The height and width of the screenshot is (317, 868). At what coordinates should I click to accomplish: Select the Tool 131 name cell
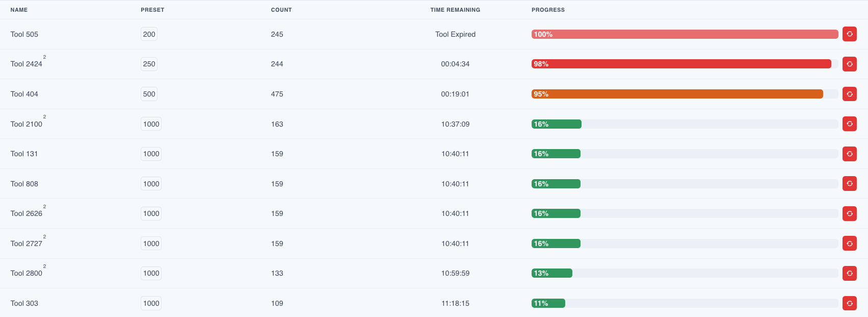coord(24,154)
